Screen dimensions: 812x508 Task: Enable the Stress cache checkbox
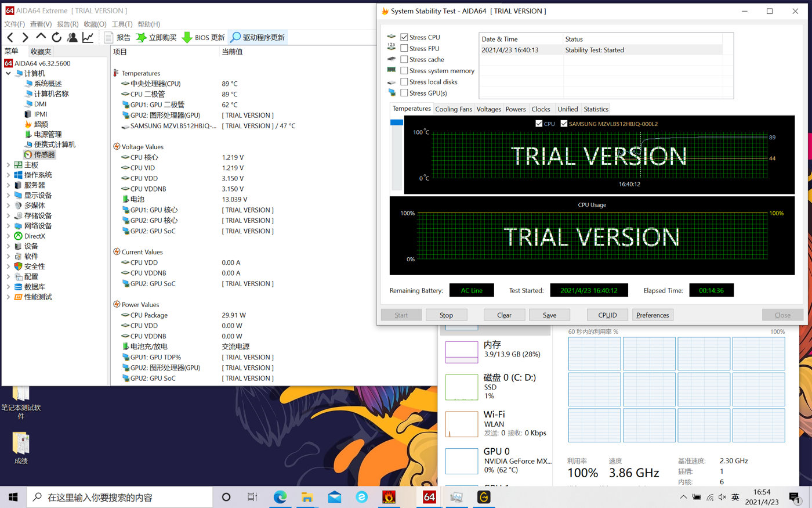click(x=404, y=60)
